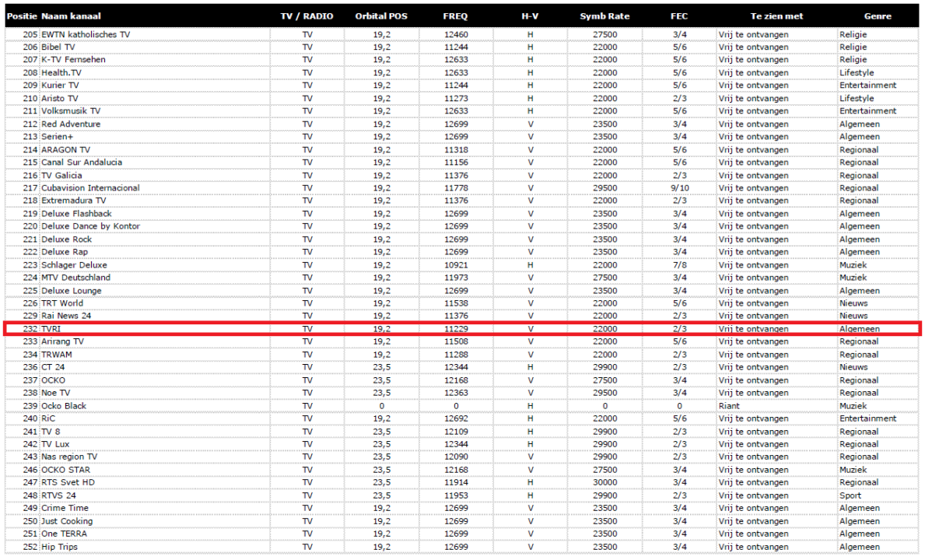Select the Te zien met header
The width and height of the screenshot is (925, 560).
tap(776, 16)
